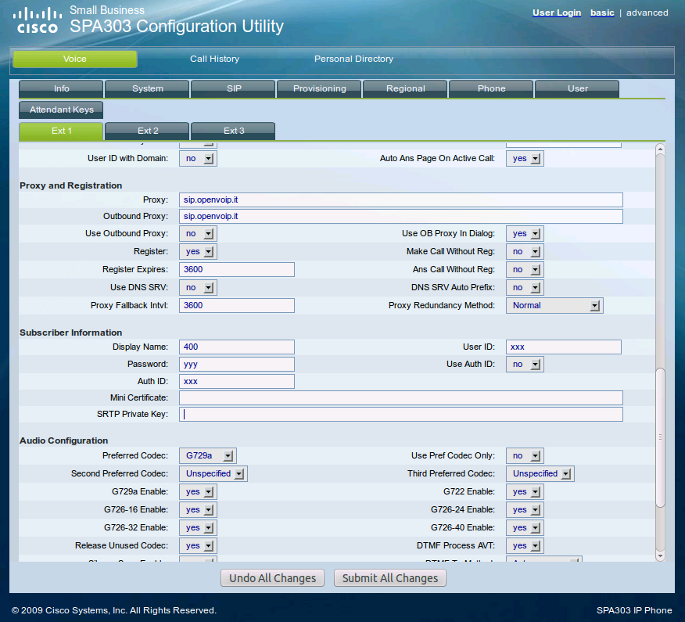
Task: Open Ans Call Without Reg dropdown
Action: pos(525,270)
